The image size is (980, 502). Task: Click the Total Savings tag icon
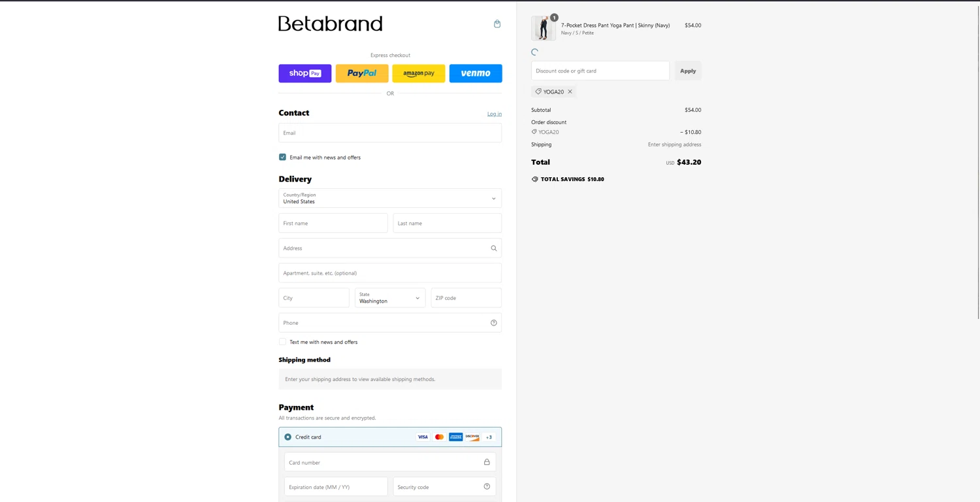click(x=535, y=179)
